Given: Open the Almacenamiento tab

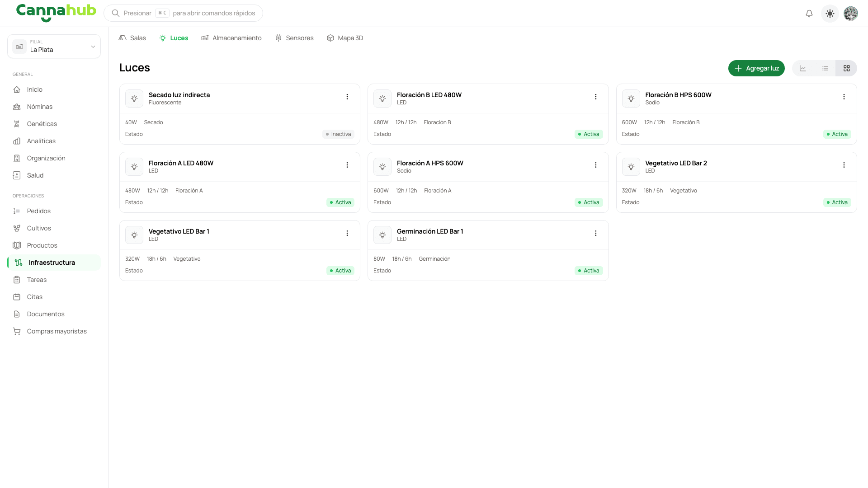Looking at the screenshot, I should pyautogui.click(x=231, y=38).
